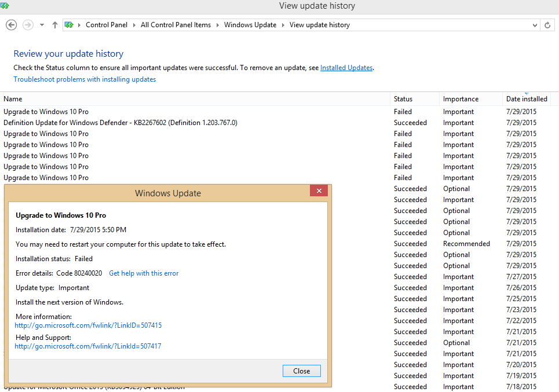Click the 7/26/2015 date cell
The height and width of the screenshot is (392, 559).
(521, 288)
